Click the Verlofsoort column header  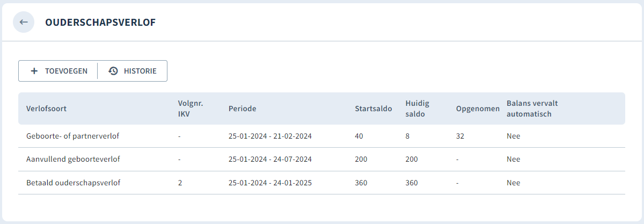click(x=46, y=109)
